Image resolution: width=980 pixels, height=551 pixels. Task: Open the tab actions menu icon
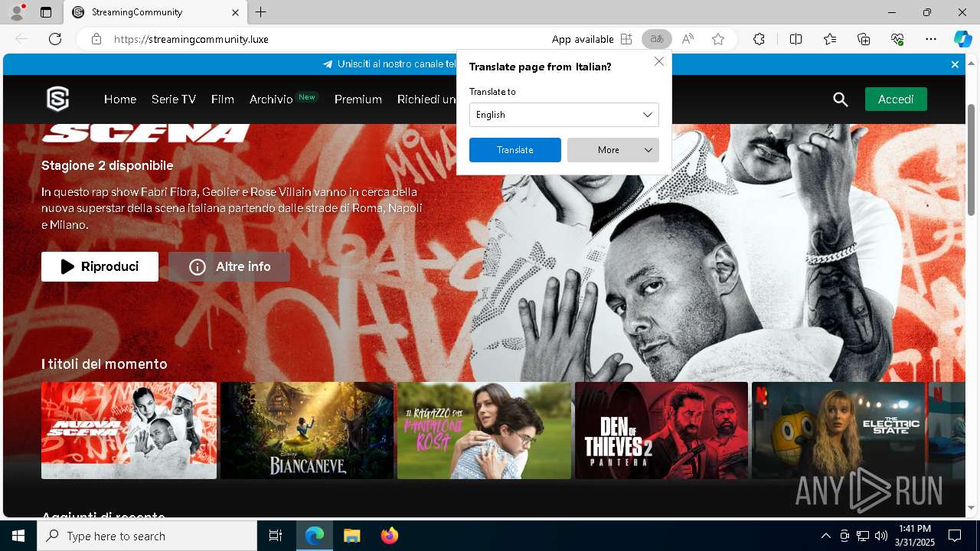[46, 12]
